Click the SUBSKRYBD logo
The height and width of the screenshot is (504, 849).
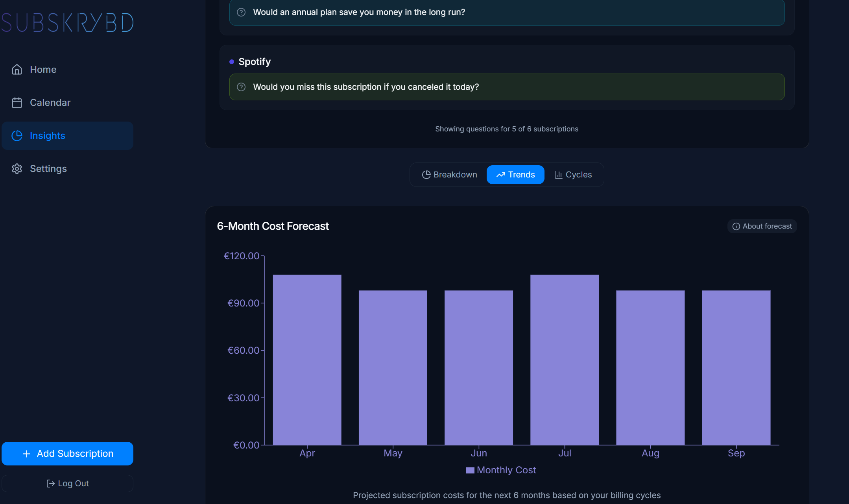click(68, 22)
